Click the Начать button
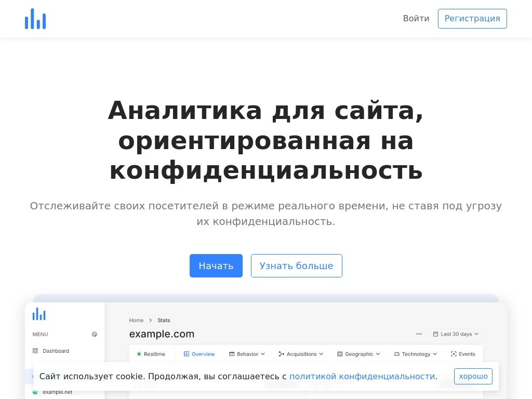The width and height of the screenshot is (532, 399). click(216, 265)
